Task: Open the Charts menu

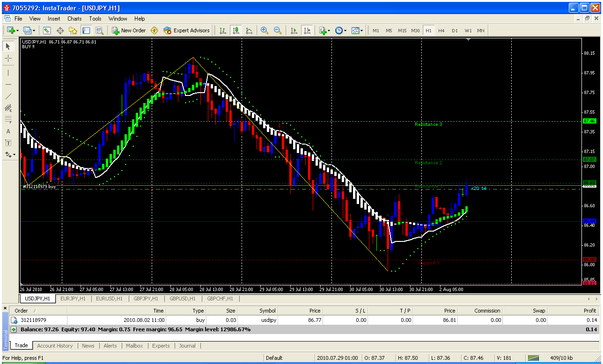Action: click(74, 19)
